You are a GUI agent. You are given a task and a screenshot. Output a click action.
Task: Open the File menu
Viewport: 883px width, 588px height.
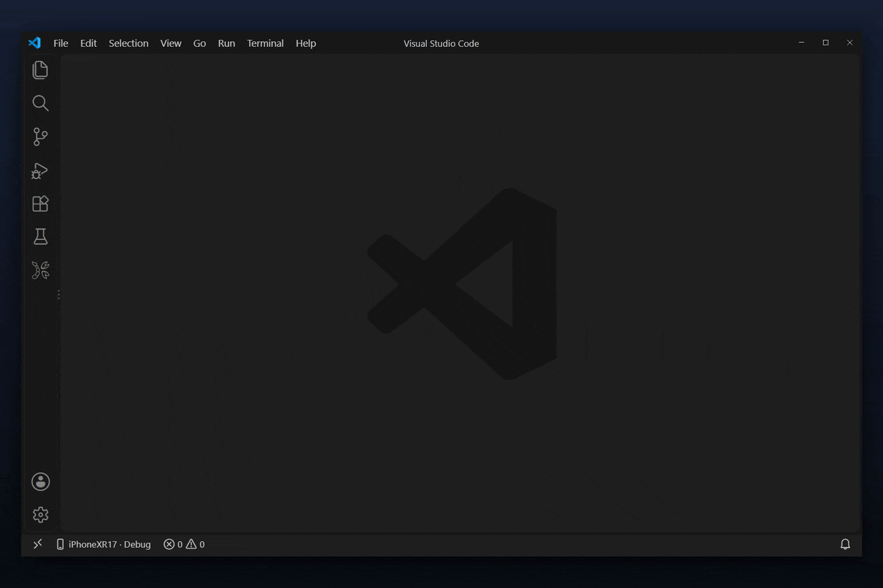pyautogui.click(x=61, y=43)
